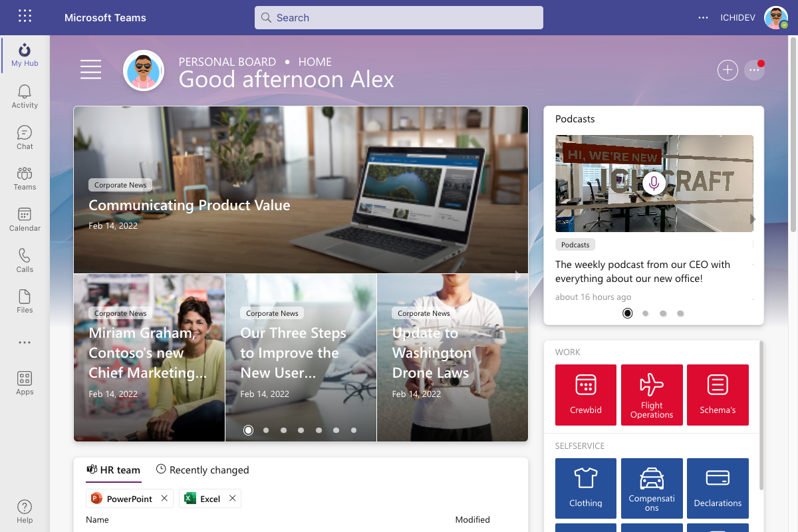Open the Activity bell feed
The width and height of the screenshot is (798, 532).
(25, 96)
